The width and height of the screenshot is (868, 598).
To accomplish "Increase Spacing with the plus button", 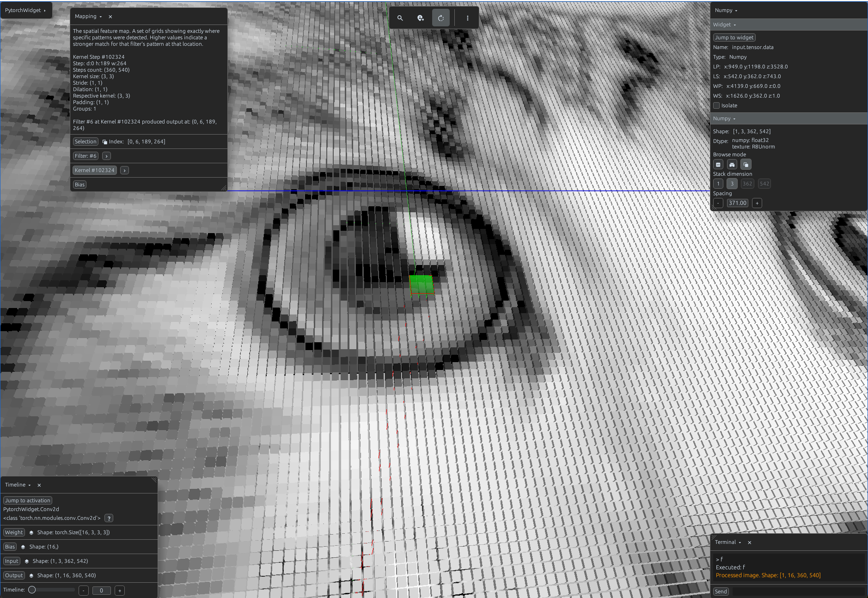I will pos(757,203).
